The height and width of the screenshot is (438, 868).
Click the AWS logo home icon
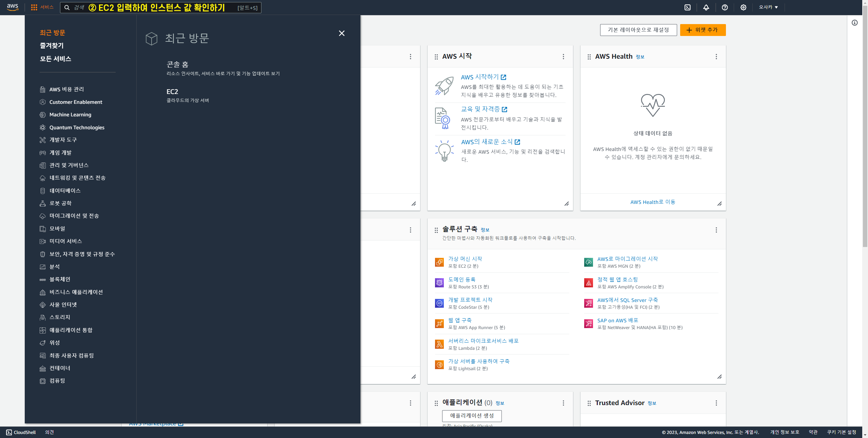click(x=13, y=7)
